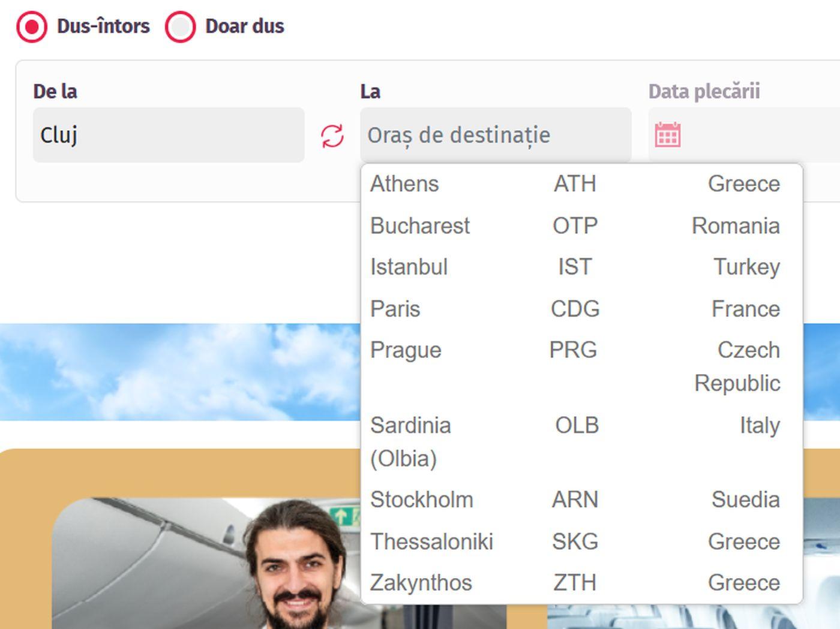The height and width of the screenshot is (629, 840).
Task: Select Paris CDG as destination
Action: coord(574,309)
